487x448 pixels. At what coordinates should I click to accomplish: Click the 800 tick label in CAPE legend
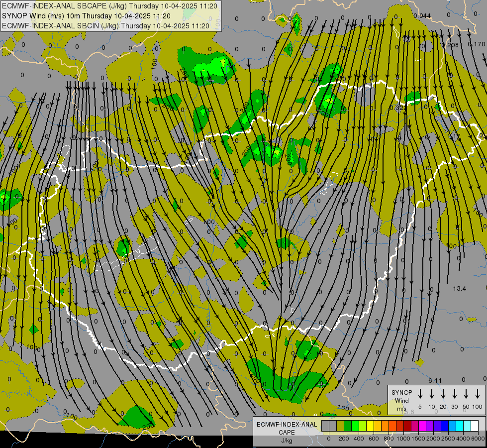point(389,439)
